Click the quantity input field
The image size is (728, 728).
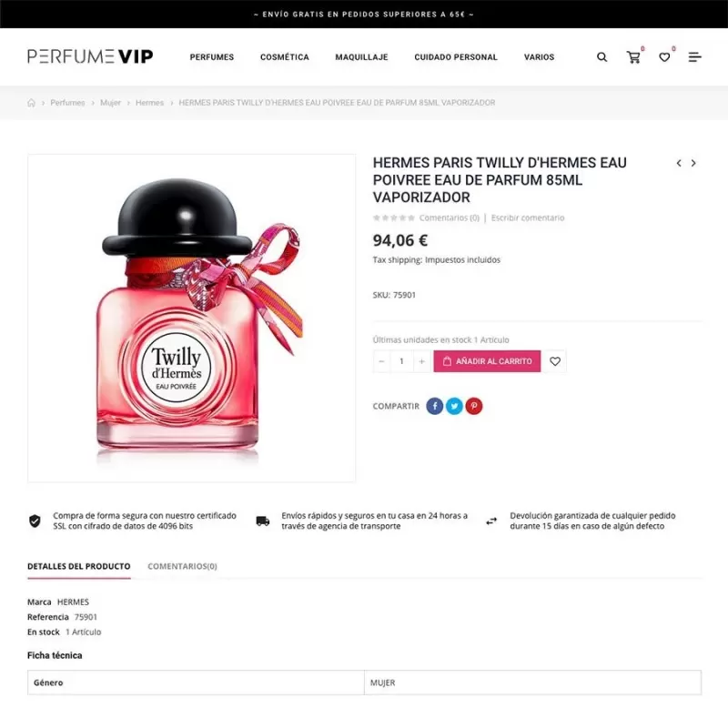pos(401,361)
